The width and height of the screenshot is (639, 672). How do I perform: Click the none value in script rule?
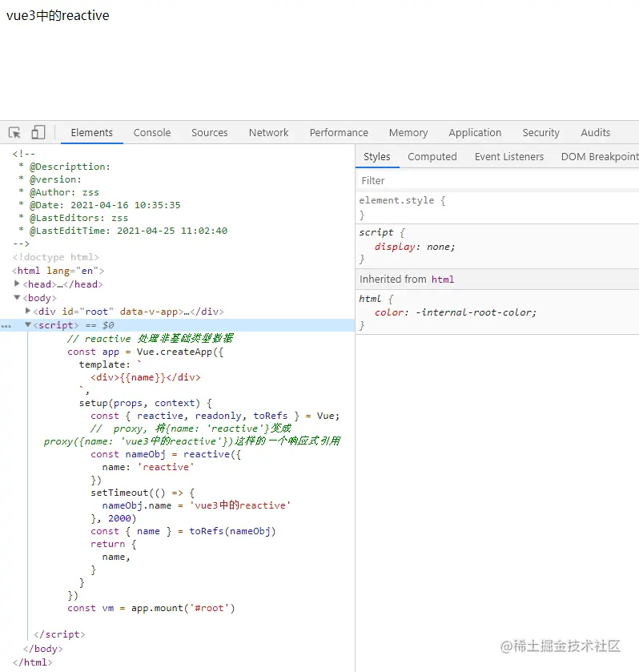[438, 247]
